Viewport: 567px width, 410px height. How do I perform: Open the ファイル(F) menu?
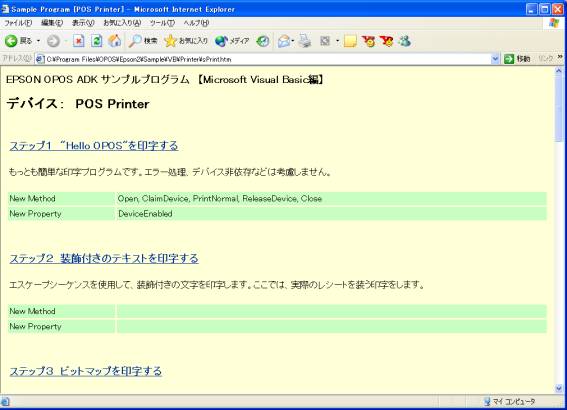click(x=18, y=23)
